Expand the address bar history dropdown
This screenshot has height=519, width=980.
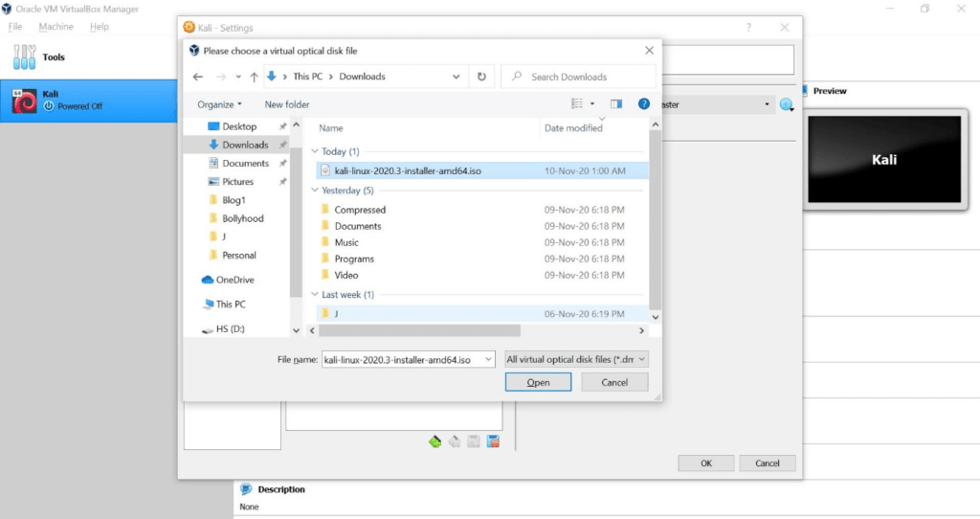click(457, 77)
